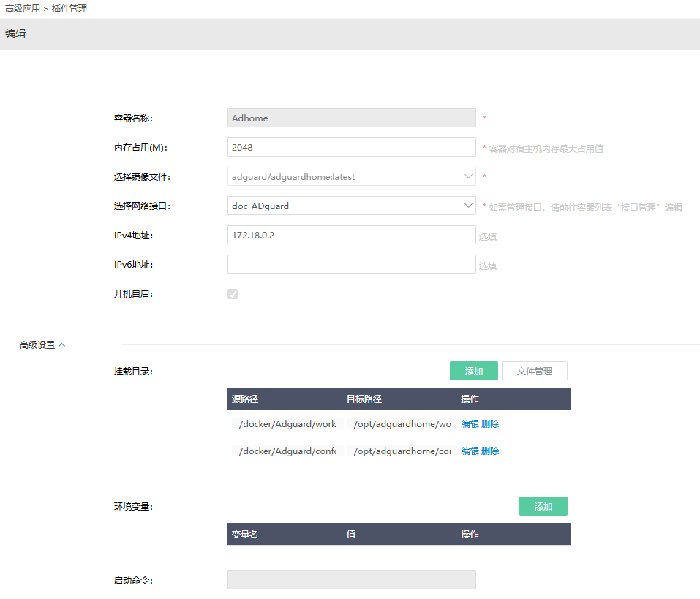
Task: Click green 添加 button for 挂载目录
Action: pos(474,372)
